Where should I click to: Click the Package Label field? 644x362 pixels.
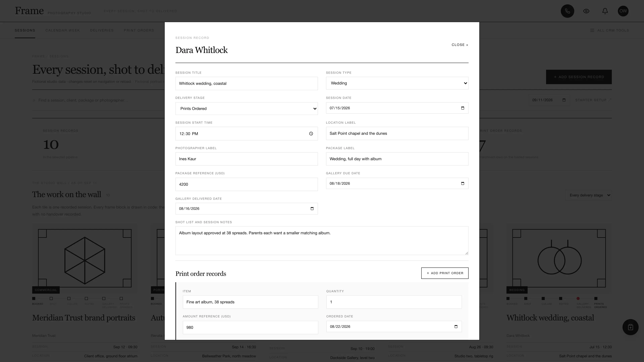pos(397,159)
